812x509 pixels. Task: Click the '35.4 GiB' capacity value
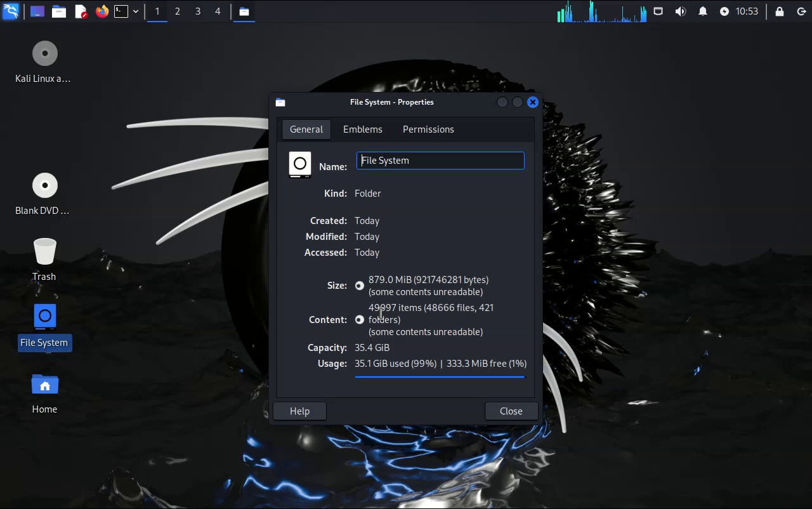[x=372, y=348]
